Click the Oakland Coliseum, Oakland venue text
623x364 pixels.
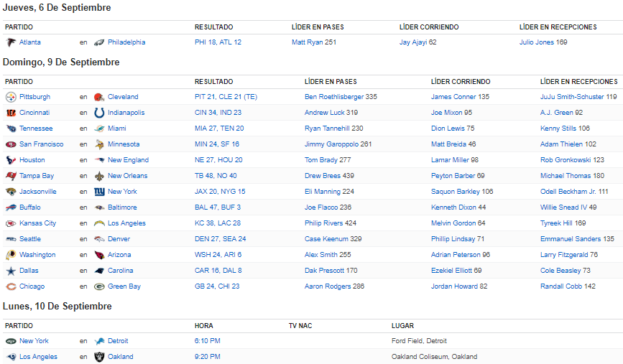point(434,357)
